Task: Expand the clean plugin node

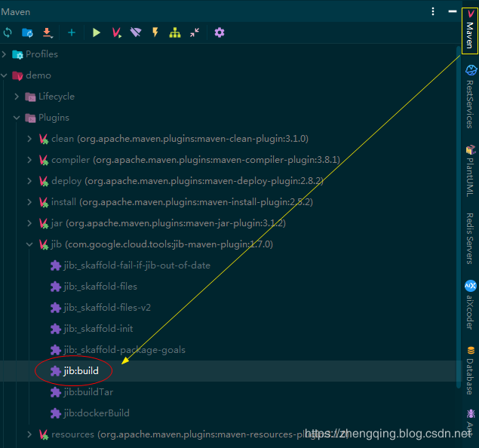Action: pos(29,139)
